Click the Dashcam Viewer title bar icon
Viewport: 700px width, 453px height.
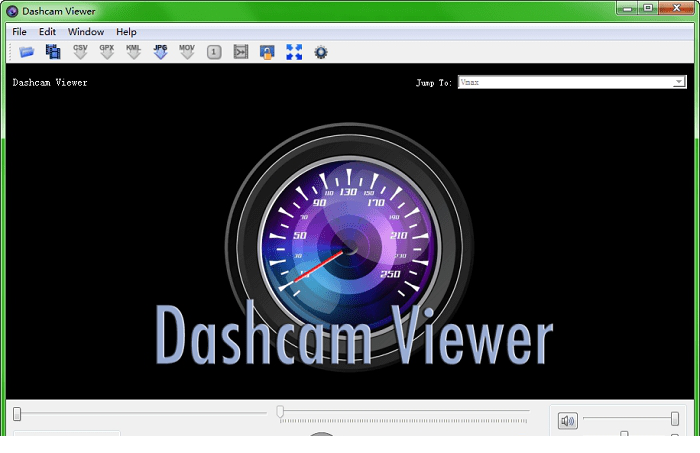(12, 11)
